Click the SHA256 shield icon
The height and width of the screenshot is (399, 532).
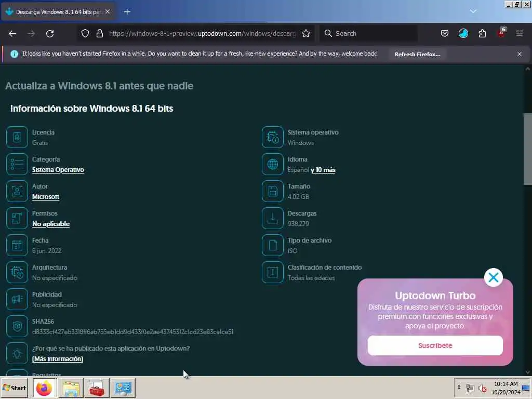[x=17, y=326]
